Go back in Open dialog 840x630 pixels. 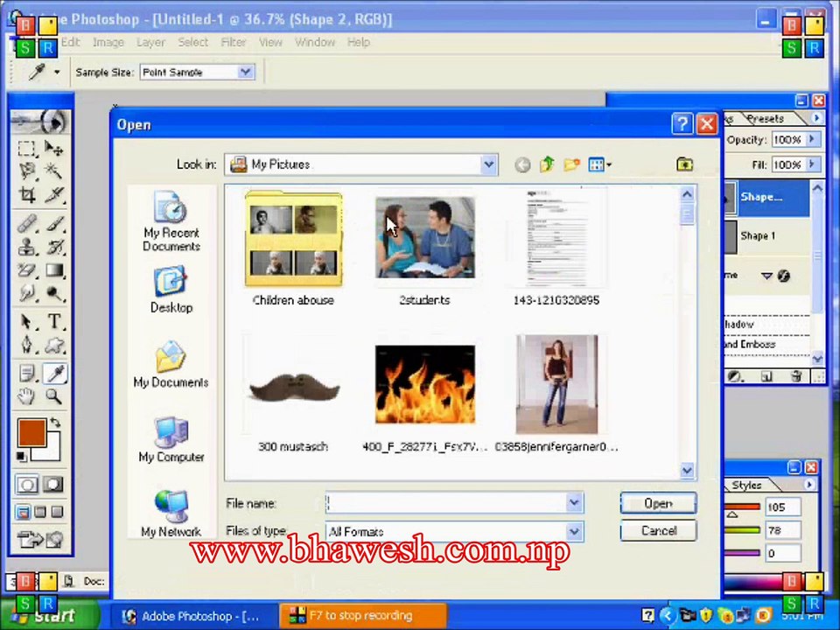[522, 164]
